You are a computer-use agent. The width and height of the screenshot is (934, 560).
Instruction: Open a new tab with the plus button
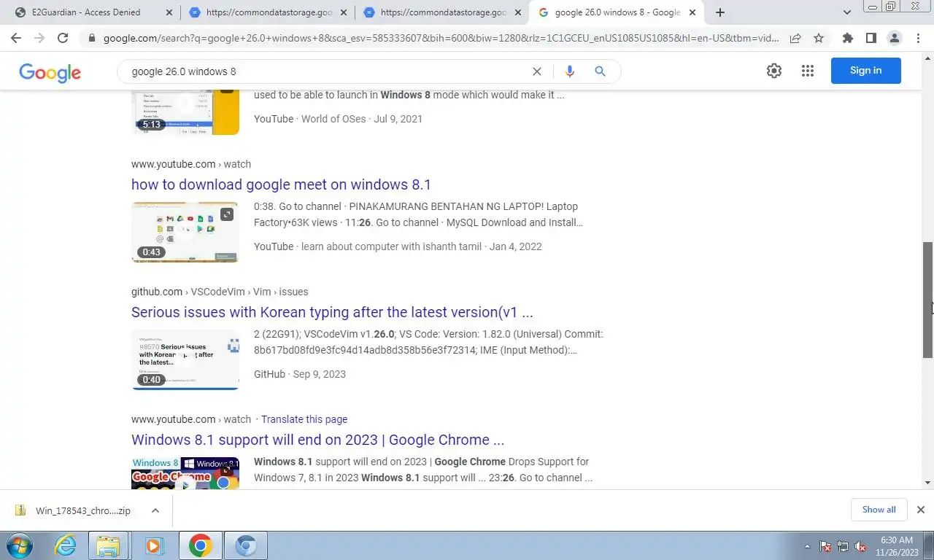pos(720,12)
